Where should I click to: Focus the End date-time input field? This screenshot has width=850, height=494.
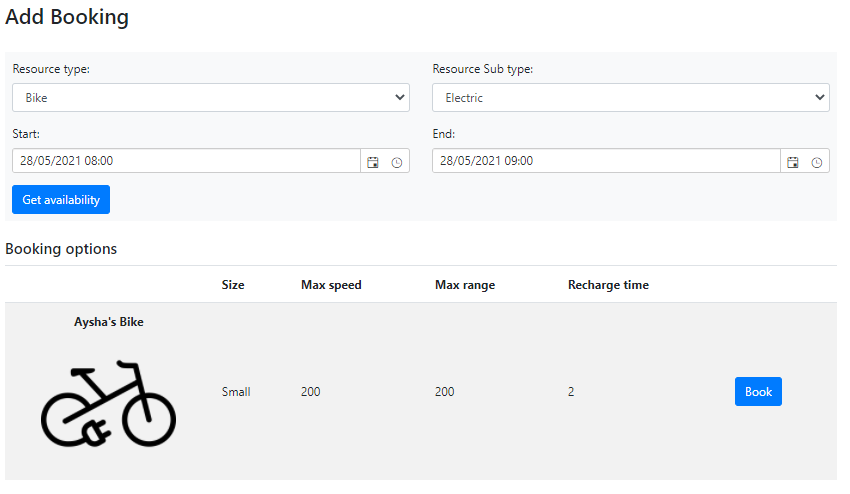point(606,161)
